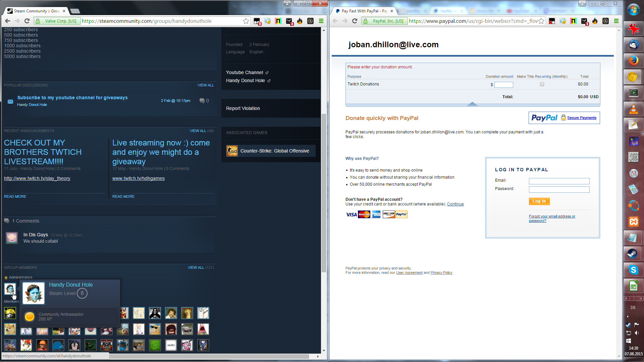Open VLC media player from taskbar

[x=633, y=109]
